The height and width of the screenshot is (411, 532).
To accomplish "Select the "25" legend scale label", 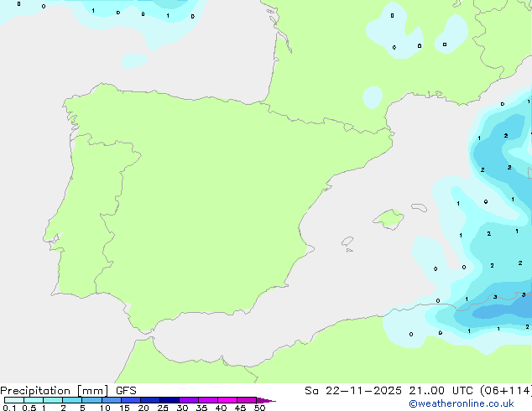I will pos(163,408).
